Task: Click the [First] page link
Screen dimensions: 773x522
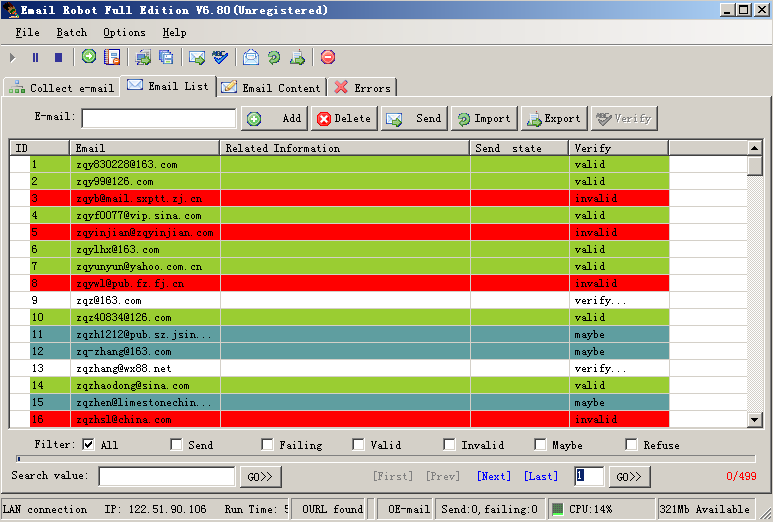Action: pos(392,476)
